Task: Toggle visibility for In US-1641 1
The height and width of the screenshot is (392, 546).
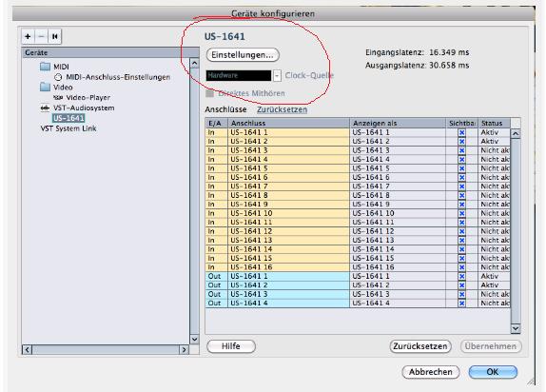Action: 461,132
